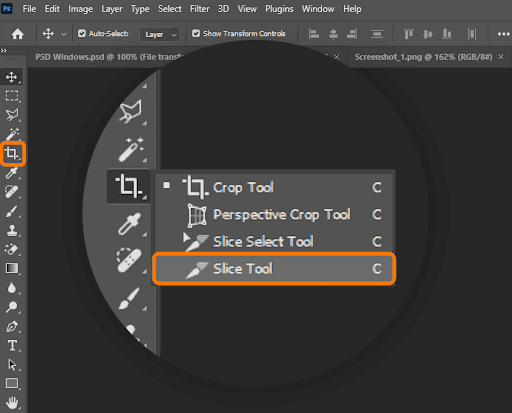The width and height of the screenshot is (512, 413).
Task: Align left edges button in options bar
Action: coord(314,34)
